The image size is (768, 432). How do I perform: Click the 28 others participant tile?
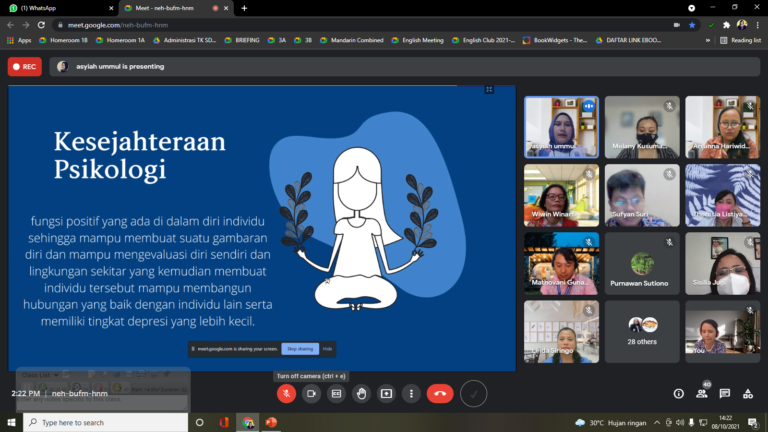(641, 331)
